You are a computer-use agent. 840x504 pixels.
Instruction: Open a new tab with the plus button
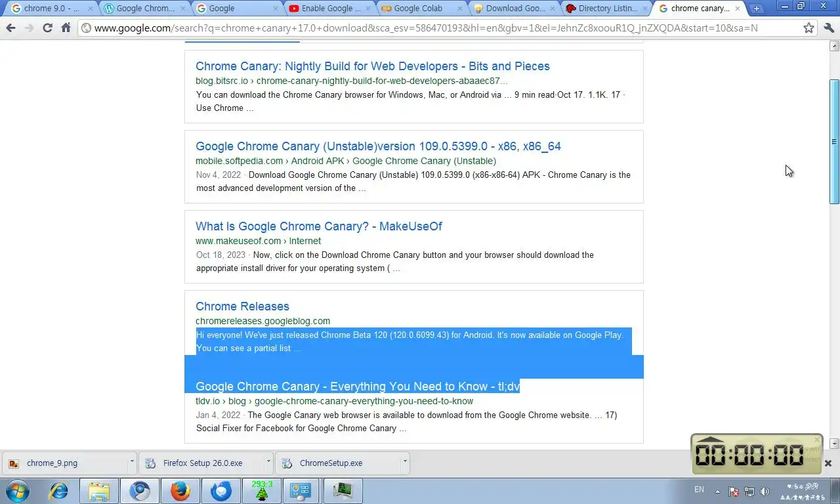757,9
